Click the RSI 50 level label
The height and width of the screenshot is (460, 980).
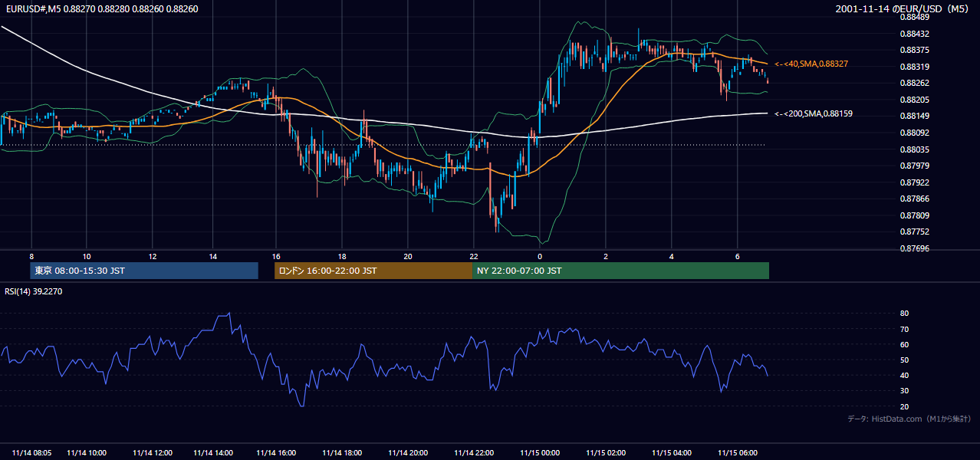(904, 360)
